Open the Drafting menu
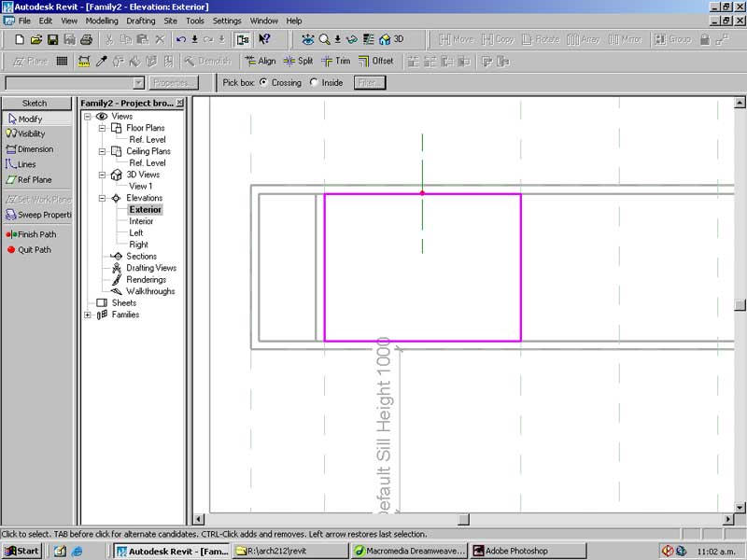 point(141,21)
